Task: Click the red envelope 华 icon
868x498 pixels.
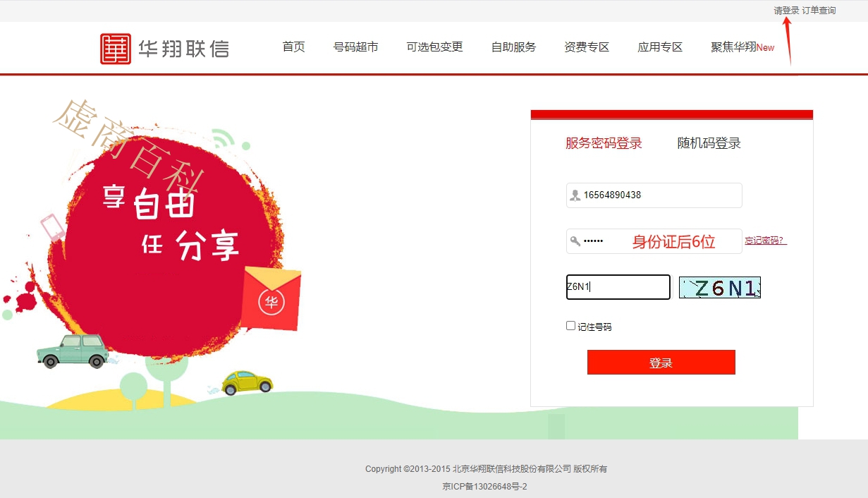Action: 271,299
